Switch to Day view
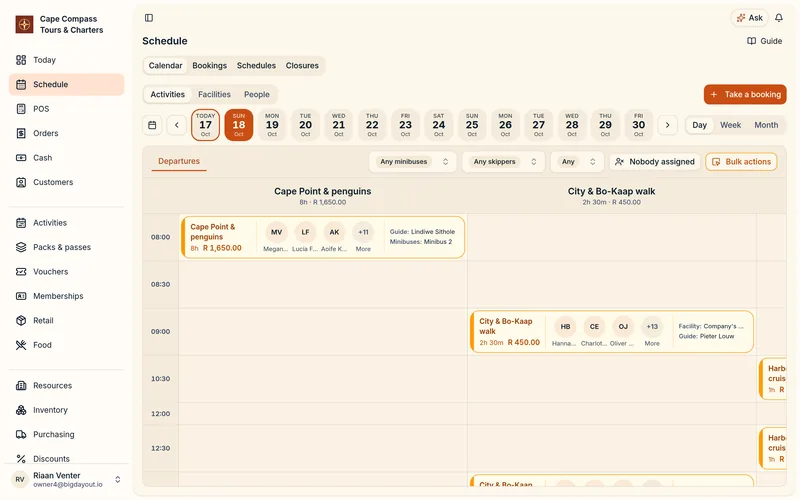The height and width of the screenshot is (500, 800). pyautogui.click(x=699, y=125)
